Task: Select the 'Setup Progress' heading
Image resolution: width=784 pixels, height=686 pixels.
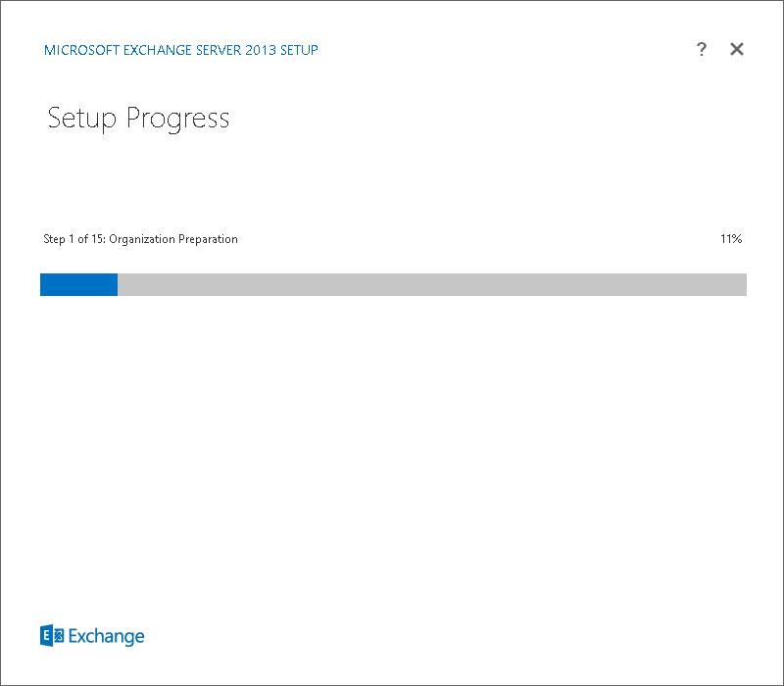Action: click(138, 118)
